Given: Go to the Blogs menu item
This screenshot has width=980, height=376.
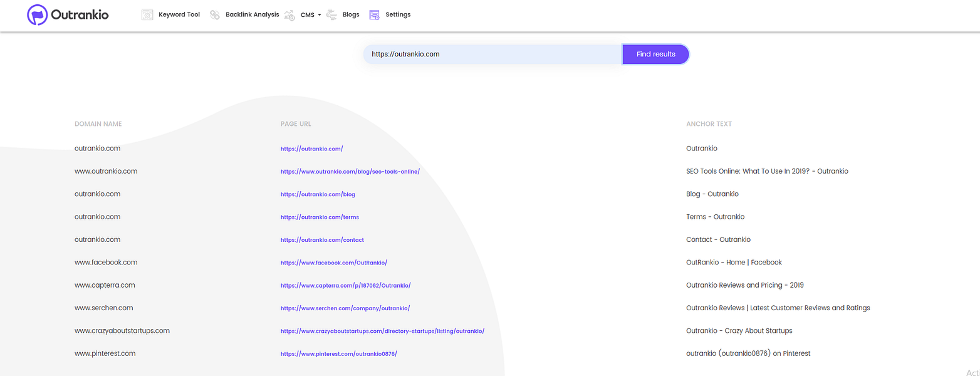Looking at the screenshot, I should (351, 14).
